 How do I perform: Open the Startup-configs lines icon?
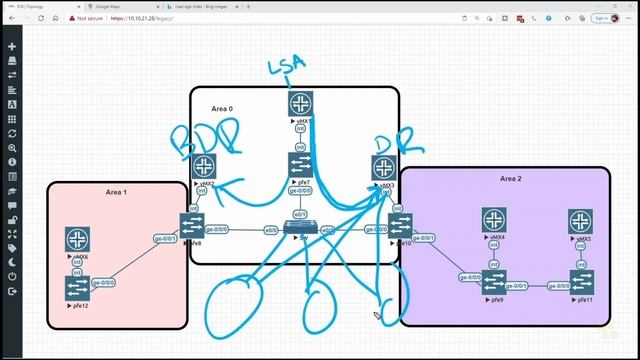click(x=12, y=90)
